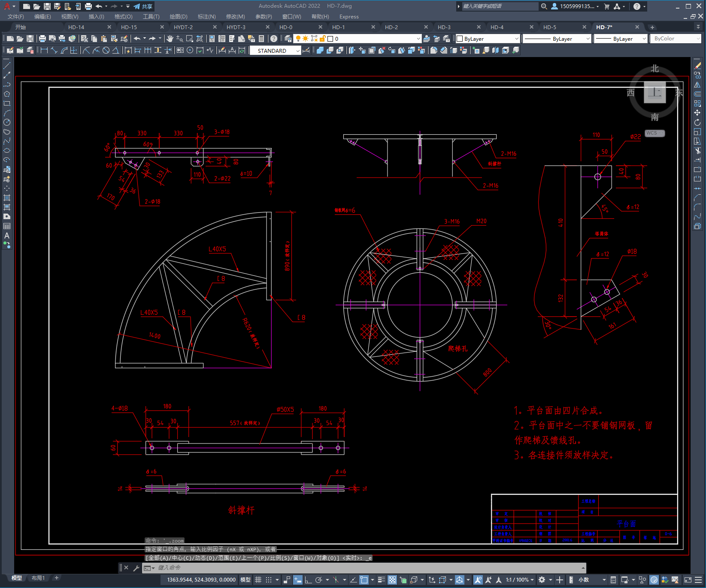Image resolution: width=706 pixels, height=588 pixels.
Task: Toggle polar tracking in status bar
Action: pos(319,580)
